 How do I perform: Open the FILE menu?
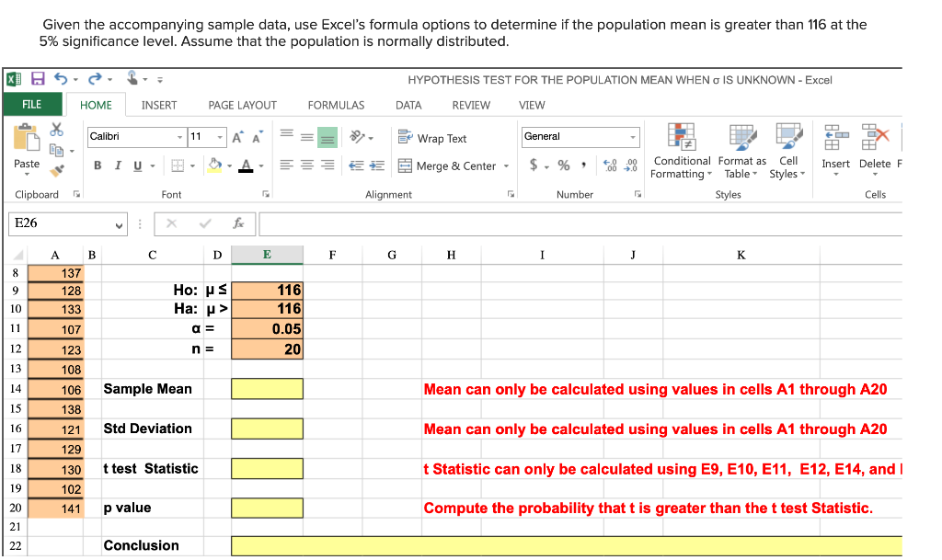(x=30, y=105)
